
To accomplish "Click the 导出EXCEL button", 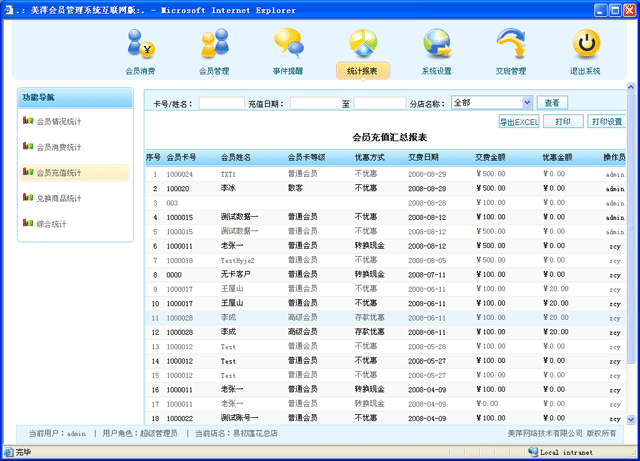I will 519,122.
